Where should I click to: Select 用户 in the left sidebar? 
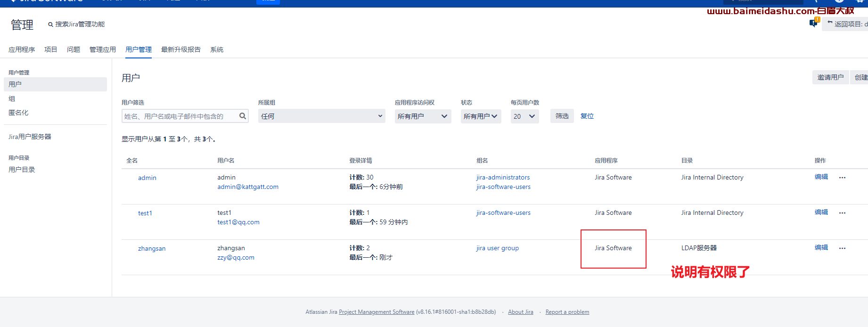(x=55, y=84)
